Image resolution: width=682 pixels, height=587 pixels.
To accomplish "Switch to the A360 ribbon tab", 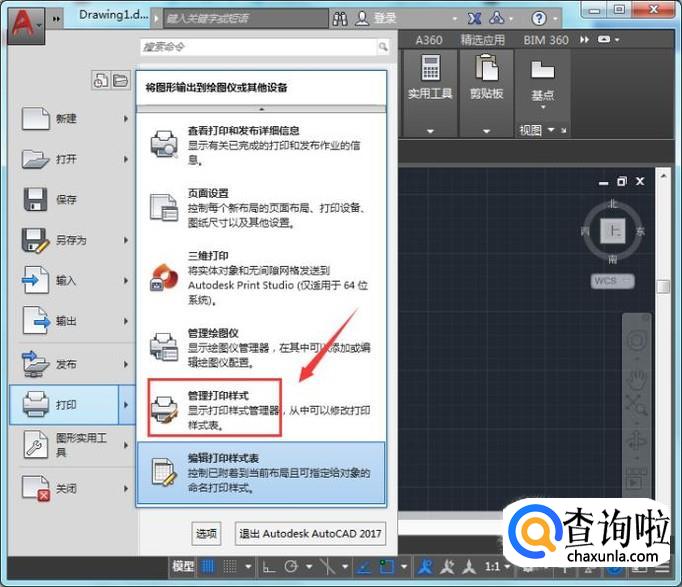I will click(x=428, y=40).
